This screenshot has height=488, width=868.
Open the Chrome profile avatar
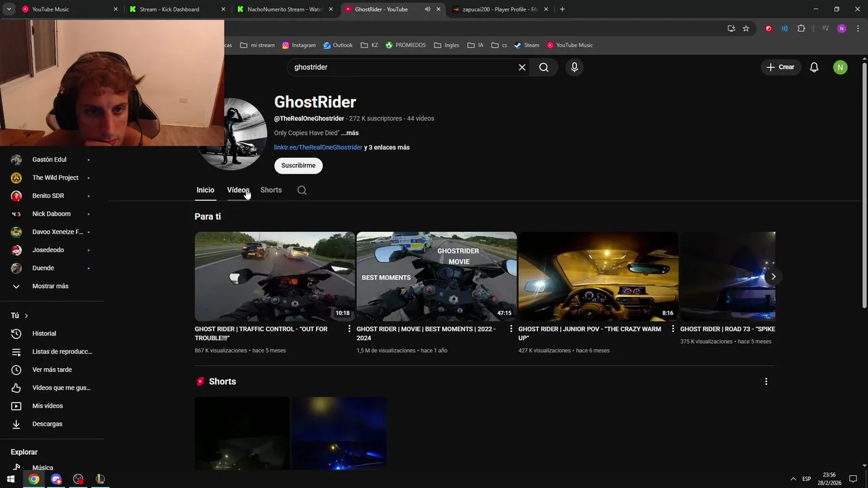coord(842,28)
